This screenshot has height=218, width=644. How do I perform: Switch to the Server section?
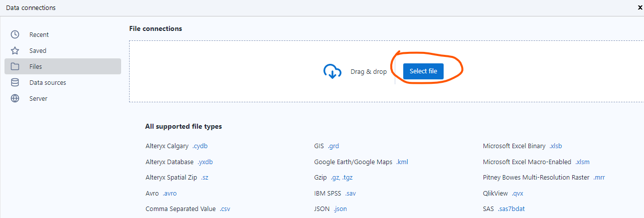click(x=38, y=98)
